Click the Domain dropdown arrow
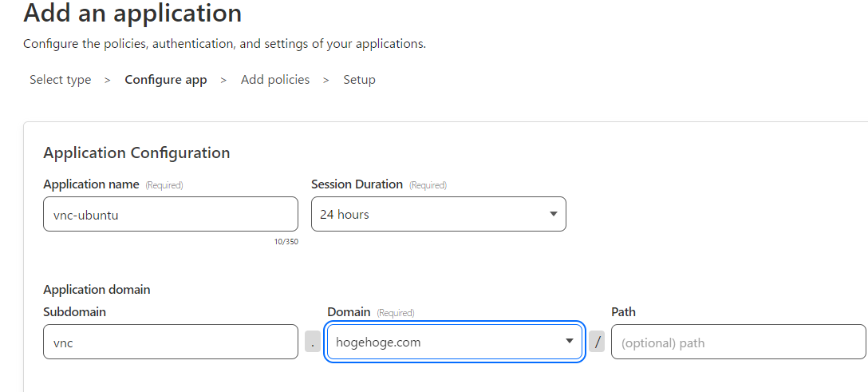The image size is (868, 392). pyautogui.click(x=570, y=342)
